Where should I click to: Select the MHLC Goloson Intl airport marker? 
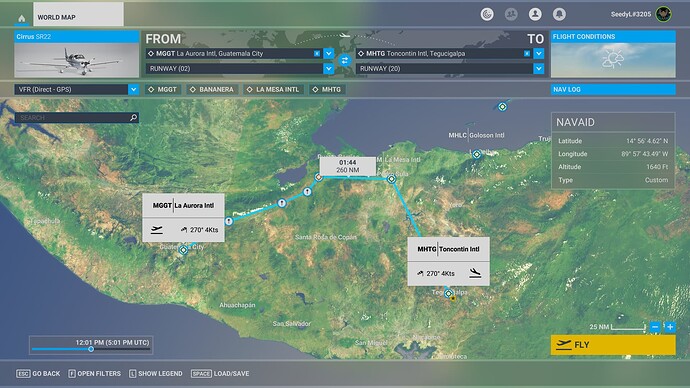477,154
